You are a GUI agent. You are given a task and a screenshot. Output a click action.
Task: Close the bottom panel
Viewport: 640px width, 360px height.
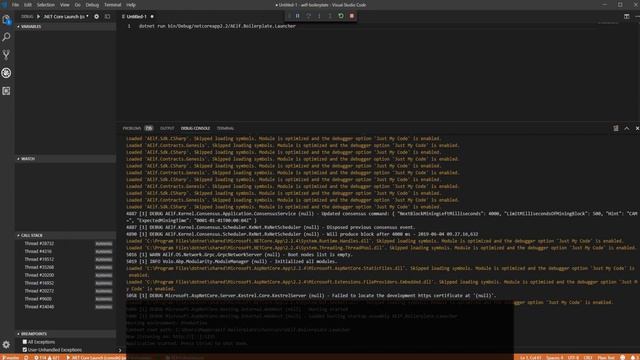pyautogui.click(x=637, y=128)
